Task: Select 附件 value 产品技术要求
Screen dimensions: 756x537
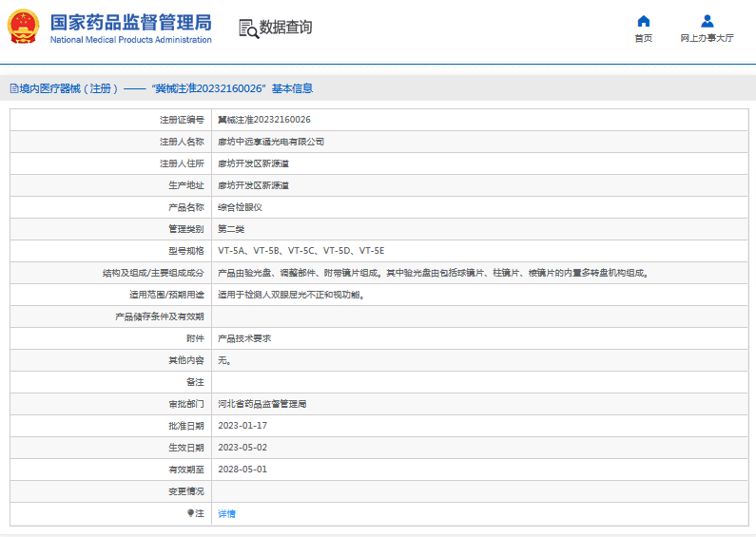Action: tap(244, 338)
